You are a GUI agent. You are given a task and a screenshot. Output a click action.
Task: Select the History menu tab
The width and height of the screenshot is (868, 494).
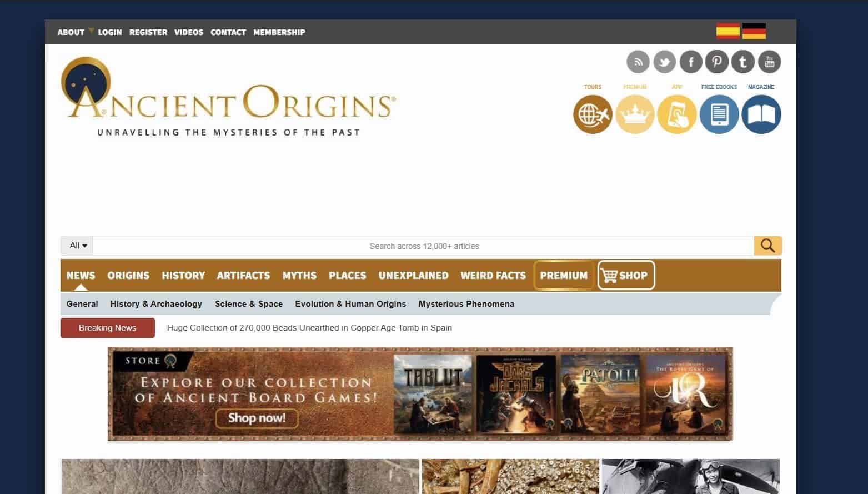[183, 275]
